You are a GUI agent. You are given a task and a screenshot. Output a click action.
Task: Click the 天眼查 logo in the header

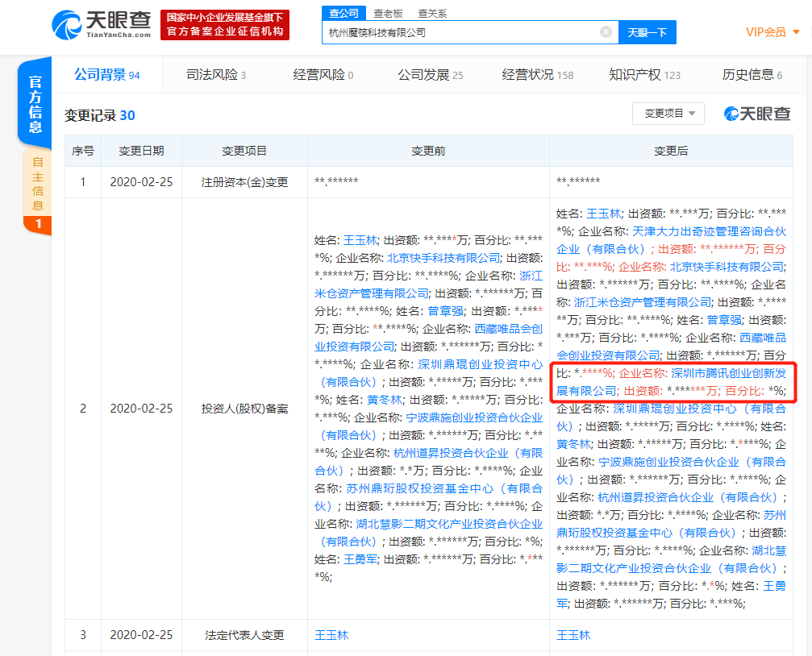click(101, 24)
